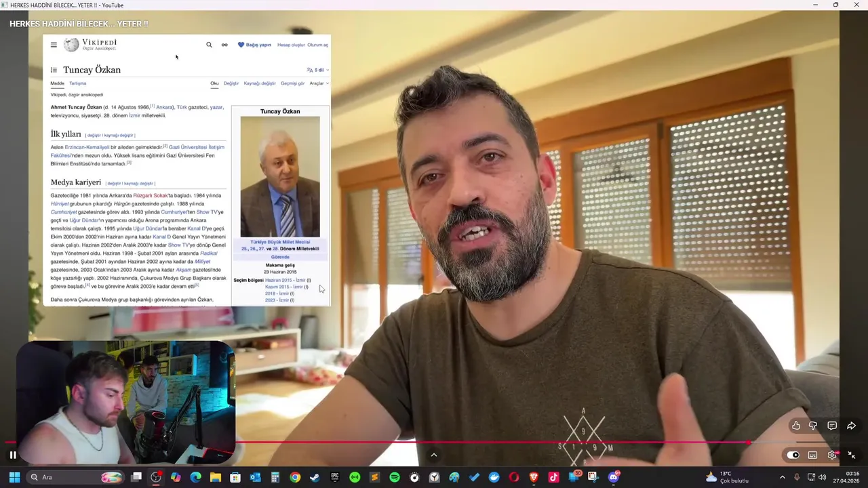Seek using the red progress bar handle

(749, 443)
